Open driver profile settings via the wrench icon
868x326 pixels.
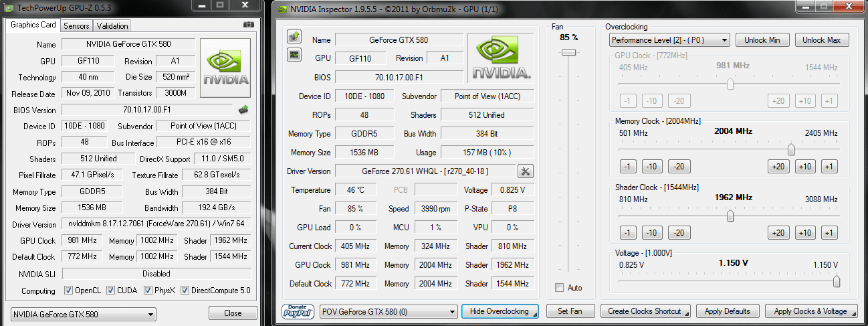526,171
